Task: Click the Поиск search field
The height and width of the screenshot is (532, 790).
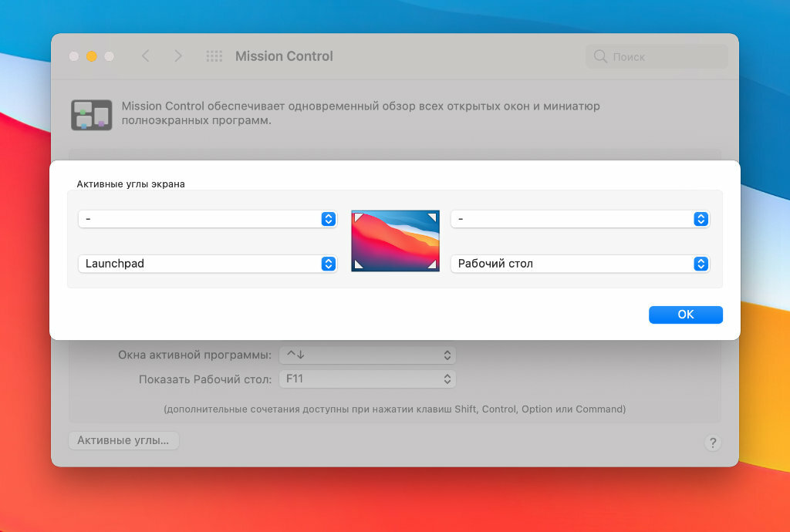Action: 657,56
